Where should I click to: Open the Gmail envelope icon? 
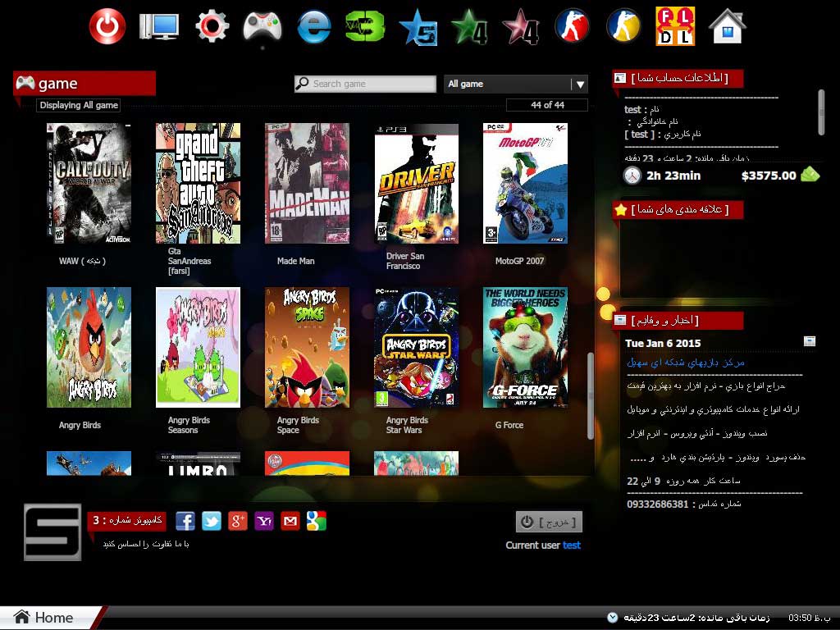290,521
